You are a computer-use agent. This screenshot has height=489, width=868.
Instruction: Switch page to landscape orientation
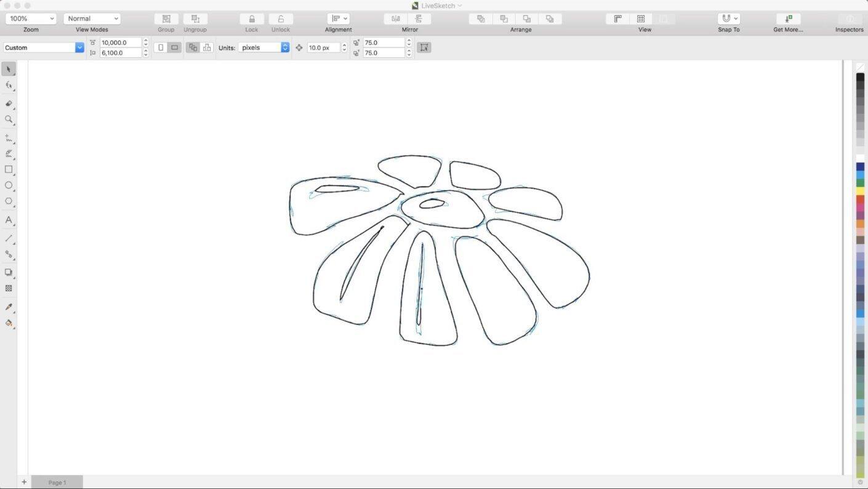[175, 47]
